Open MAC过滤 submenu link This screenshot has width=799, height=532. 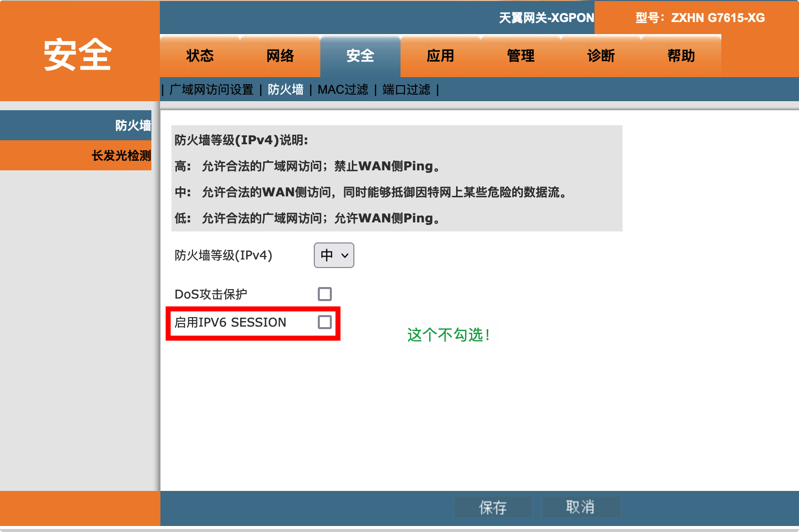[x=343, y=90]
